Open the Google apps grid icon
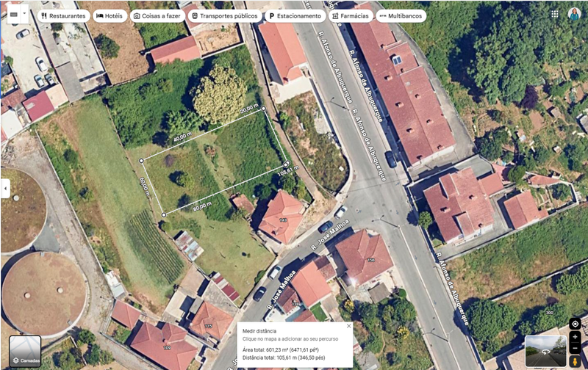Viewport: 588px width, 370px height. pos(555,14)
